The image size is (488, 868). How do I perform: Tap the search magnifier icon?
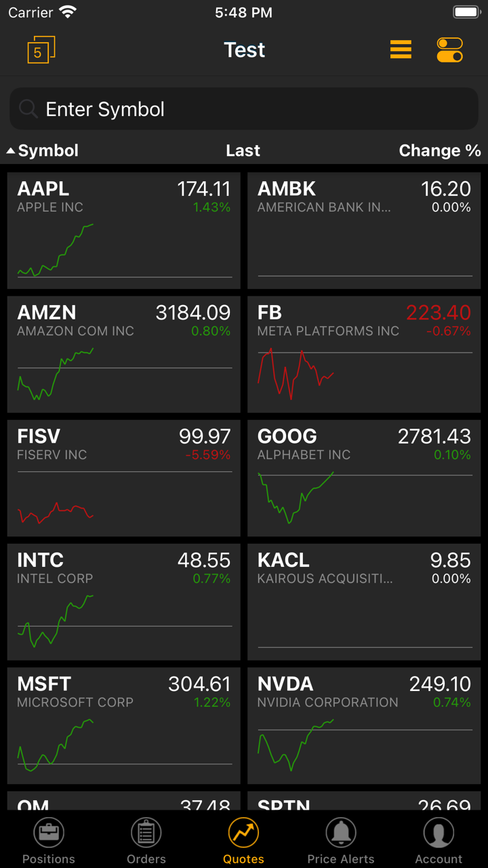28,108
